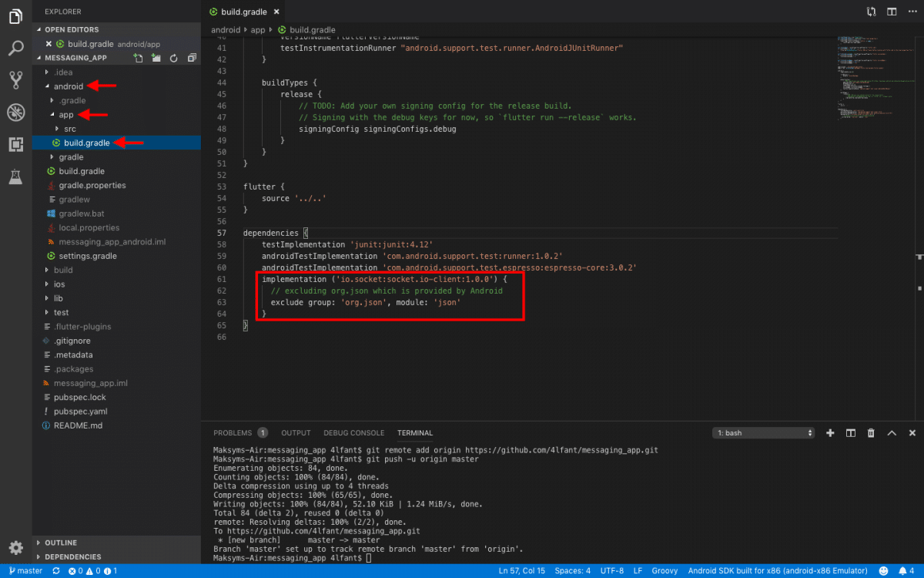The height and width of the screenshot is (578, 924).
Task: Switch to the DEBUG CONSOLE tab
Action: click(x=353, y=433)
